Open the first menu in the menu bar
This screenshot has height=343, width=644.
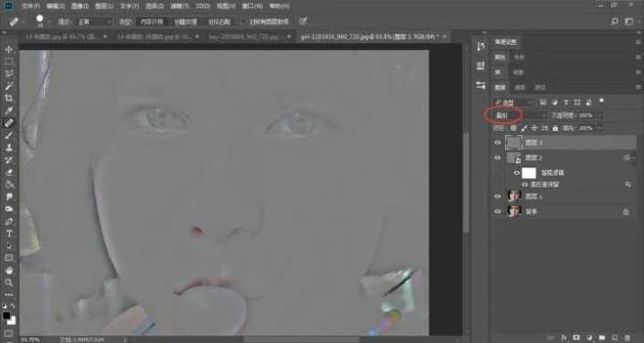[x=31, y=6]
